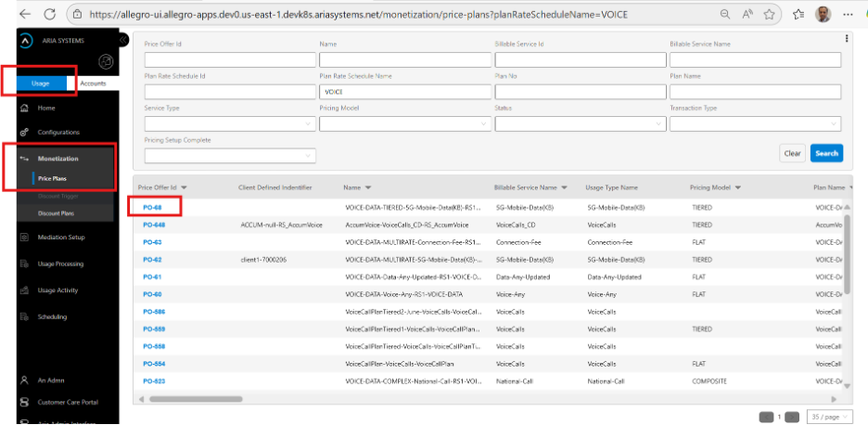The image size is (868, 425).
Task: Open the Transaction Type dropdown
Action: point(755,122)
